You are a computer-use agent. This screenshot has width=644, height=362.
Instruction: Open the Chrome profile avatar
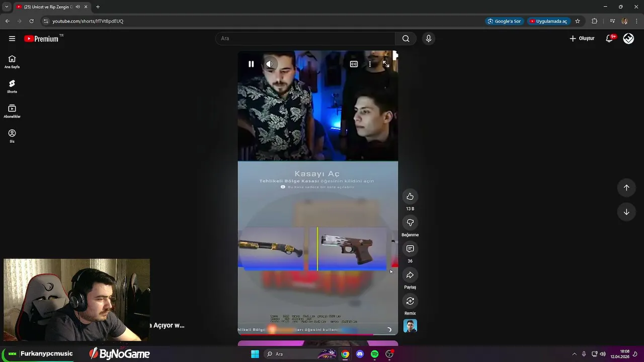[624, 21]
